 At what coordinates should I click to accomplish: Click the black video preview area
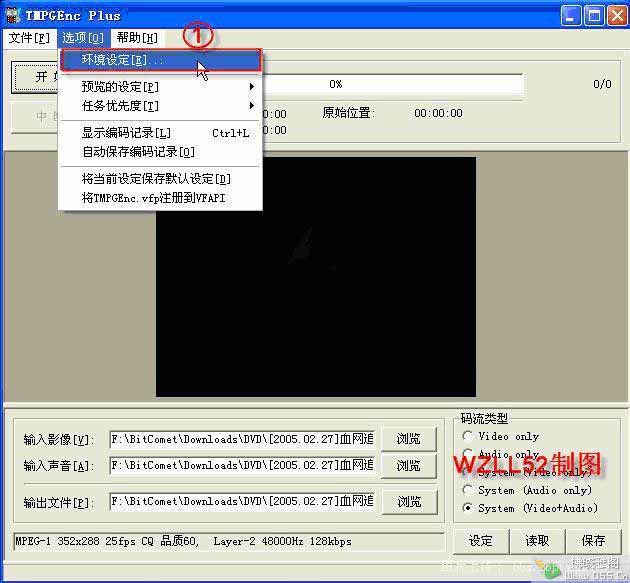316,277
